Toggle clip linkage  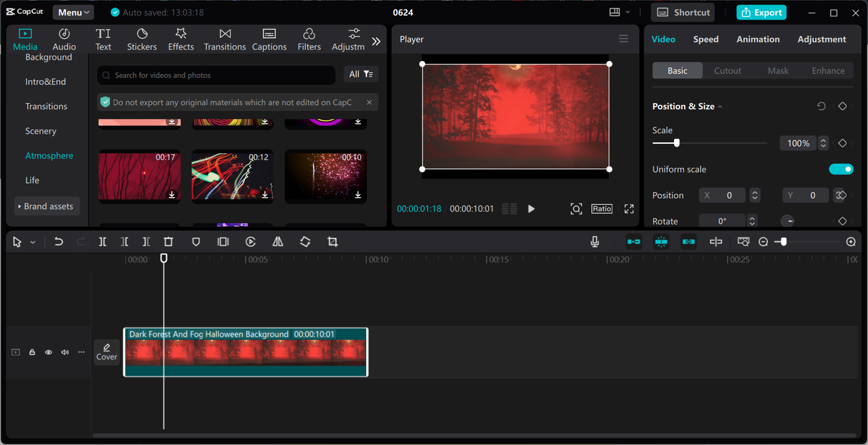688,241
